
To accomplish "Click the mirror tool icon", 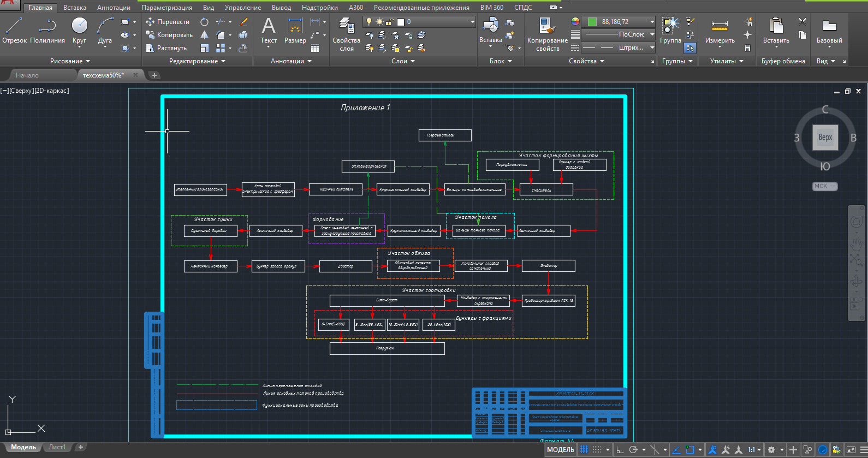I will click(x=204, y=35).
